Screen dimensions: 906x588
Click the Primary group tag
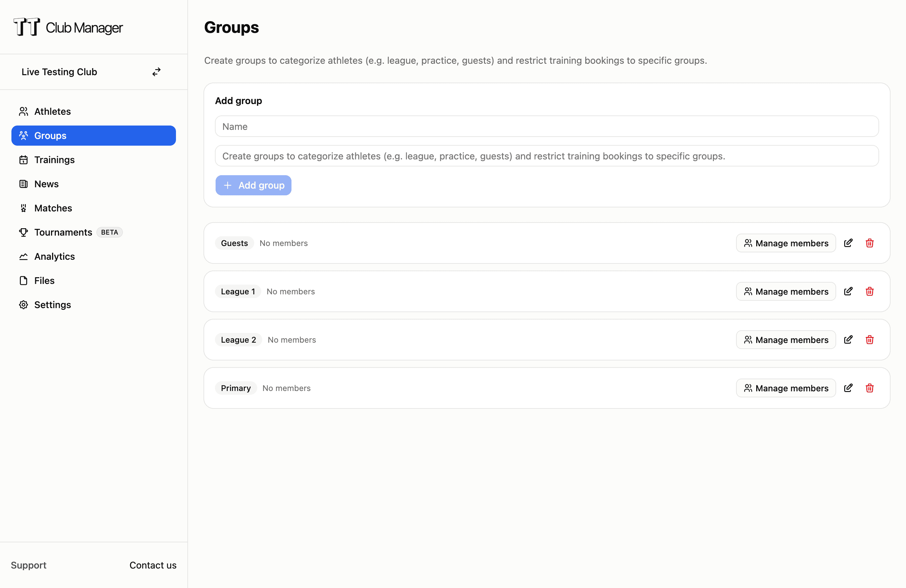236,388
